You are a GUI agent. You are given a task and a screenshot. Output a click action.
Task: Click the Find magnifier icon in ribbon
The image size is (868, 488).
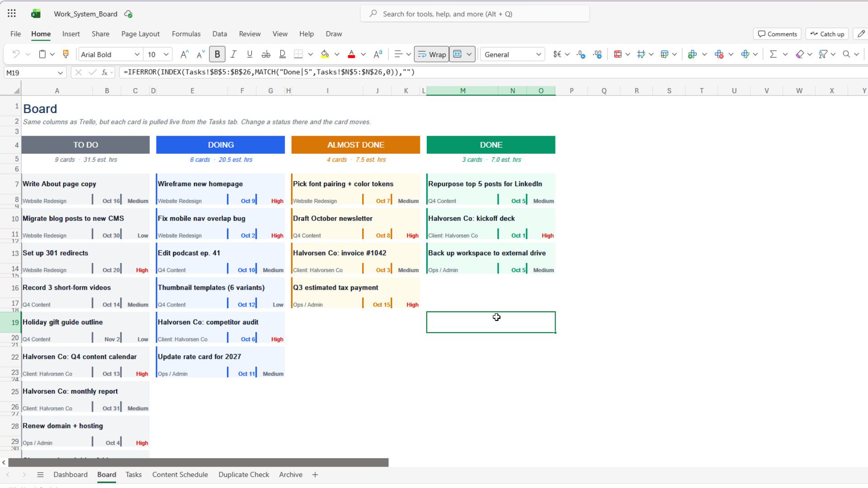point(846,54)
